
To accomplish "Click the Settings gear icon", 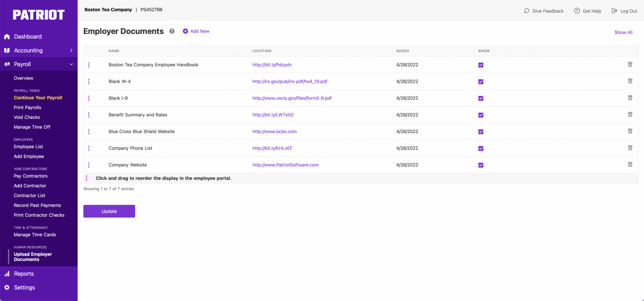I will (7, 288).
